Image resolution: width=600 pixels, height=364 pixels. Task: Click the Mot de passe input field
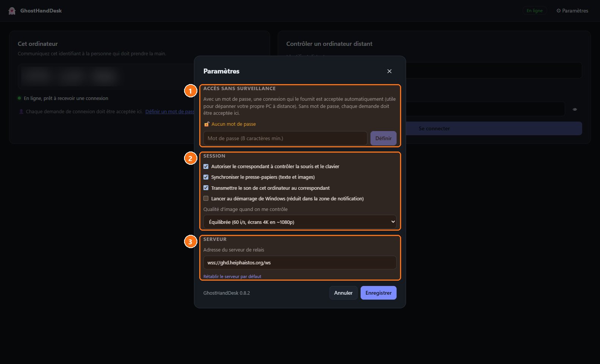pyautogui.click(x=285, y=138)
